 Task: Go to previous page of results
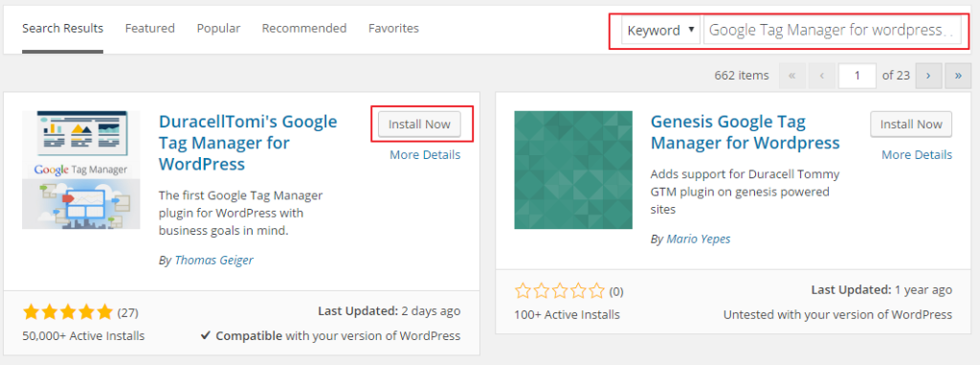822,76
